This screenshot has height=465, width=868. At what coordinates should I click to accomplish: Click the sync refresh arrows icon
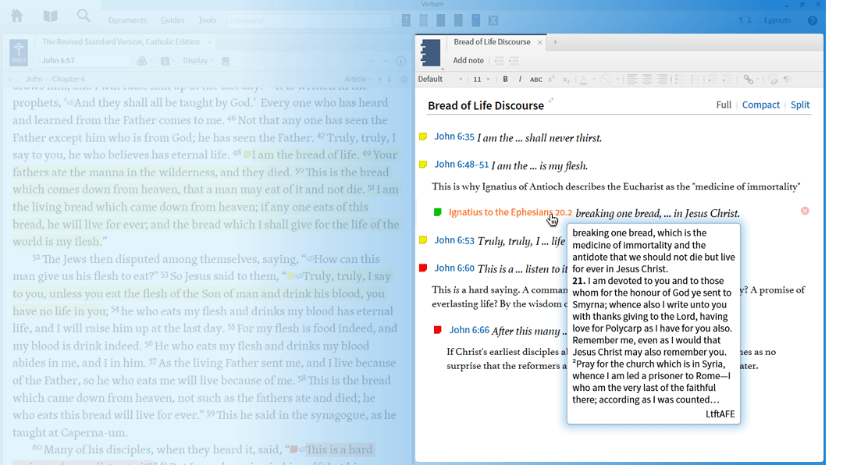coord(745,20)
